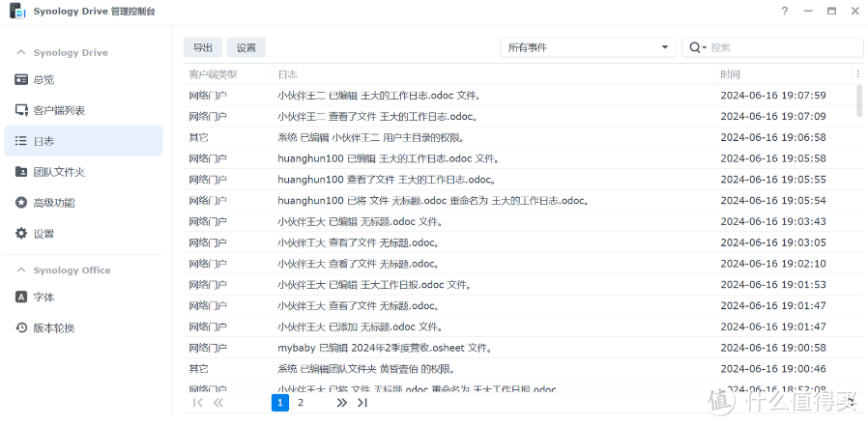Open 高级功能 in the sidebar

(83, 203)
